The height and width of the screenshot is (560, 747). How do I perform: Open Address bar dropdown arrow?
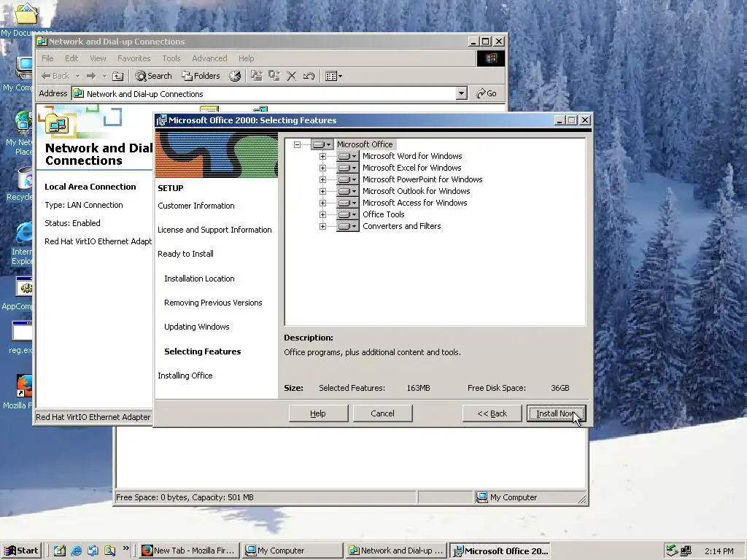461,93
